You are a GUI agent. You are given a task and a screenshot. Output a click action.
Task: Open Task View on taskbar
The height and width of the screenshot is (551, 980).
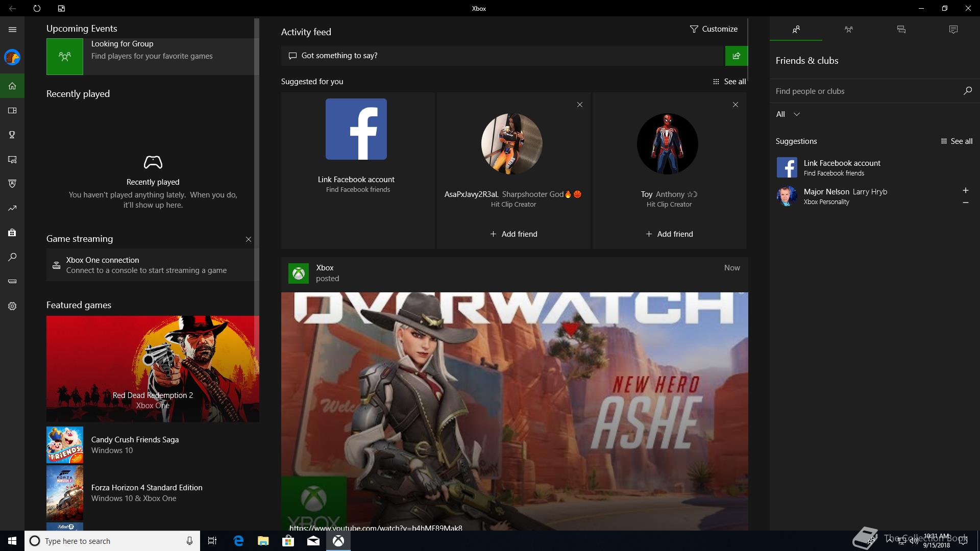[x=212, y=541]
